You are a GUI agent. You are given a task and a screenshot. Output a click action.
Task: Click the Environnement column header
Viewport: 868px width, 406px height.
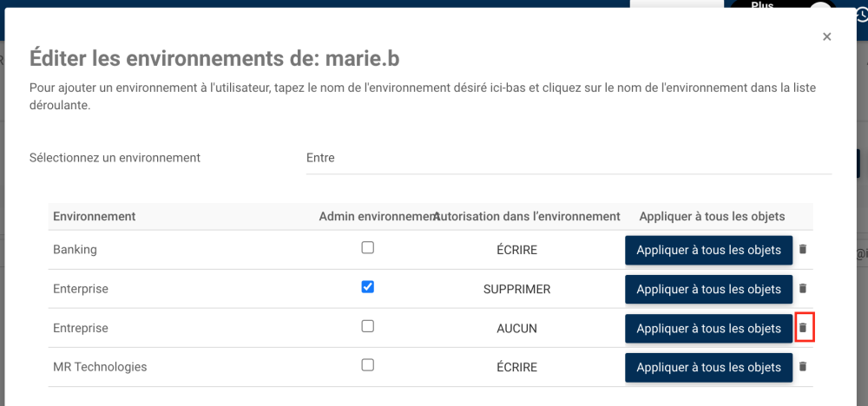(94, 216)
